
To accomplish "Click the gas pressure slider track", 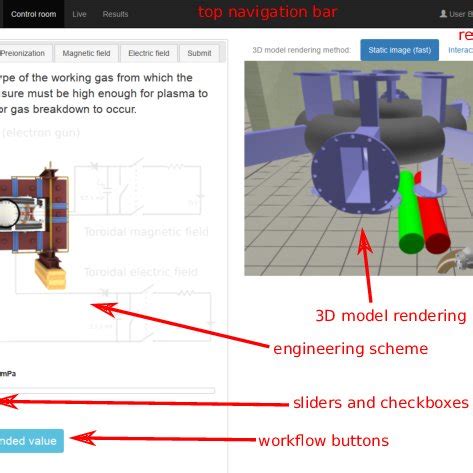I will click(x=107, y=390).
